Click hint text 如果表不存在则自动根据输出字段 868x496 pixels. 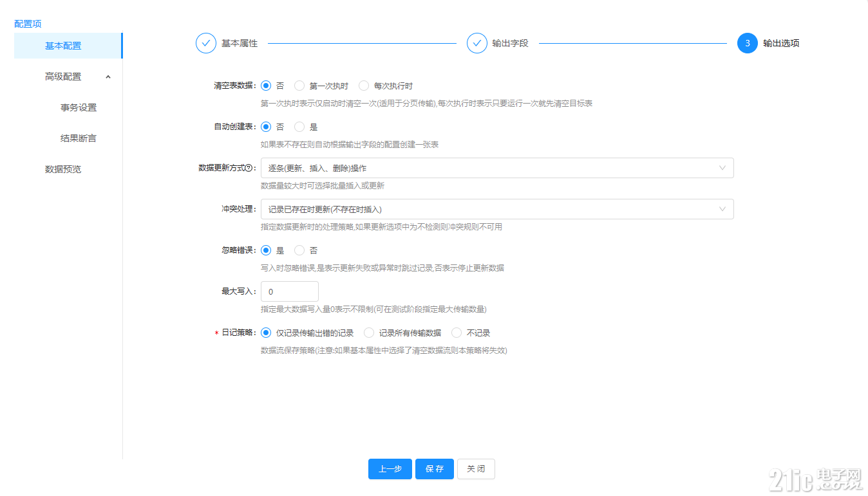(350, 145)
